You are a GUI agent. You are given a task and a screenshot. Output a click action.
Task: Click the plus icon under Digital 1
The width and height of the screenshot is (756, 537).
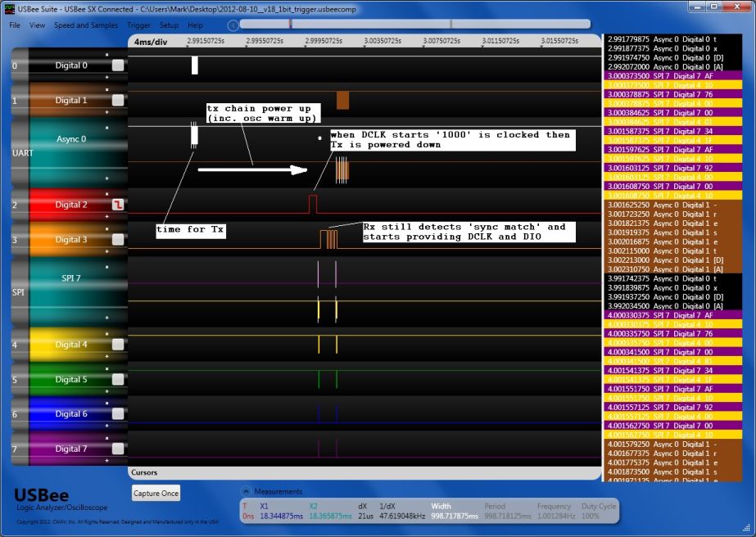click(x=107, y=112)
